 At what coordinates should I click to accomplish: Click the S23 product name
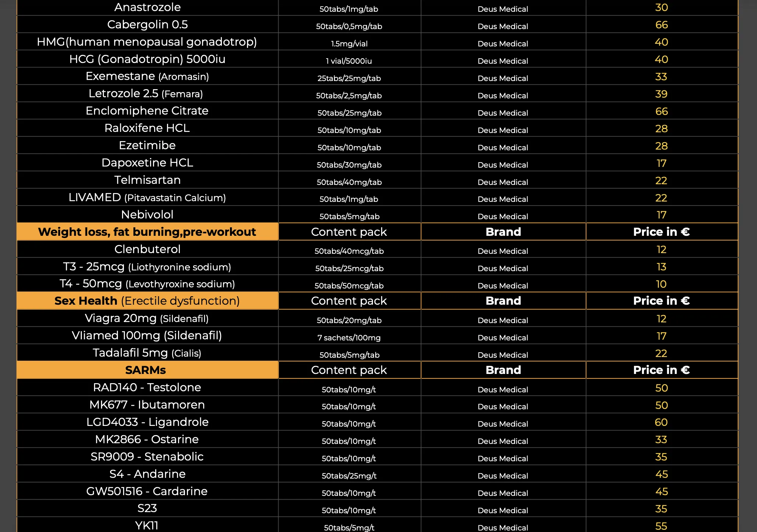147,508
